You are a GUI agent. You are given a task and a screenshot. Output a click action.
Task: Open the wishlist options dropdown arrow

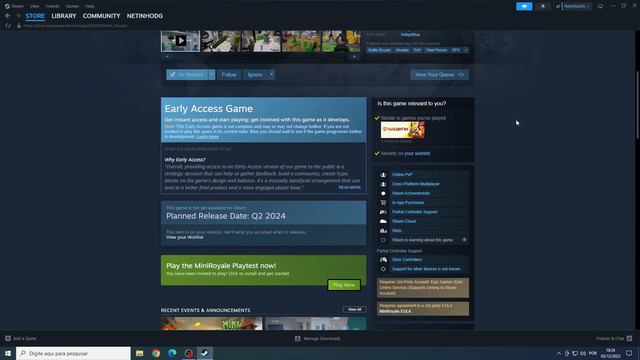click(212, 75)
